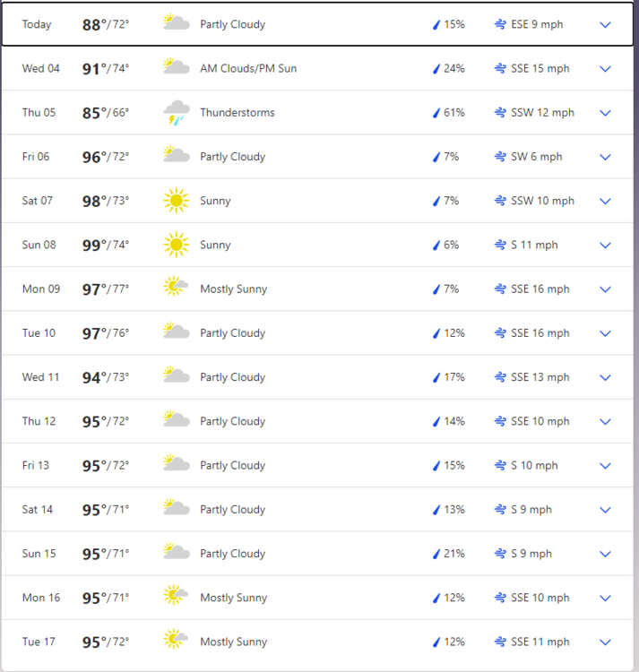Click the 99° temperature on Sun 08
The height and width of the screenshot is (672, 639).
(x=94, y=245)
